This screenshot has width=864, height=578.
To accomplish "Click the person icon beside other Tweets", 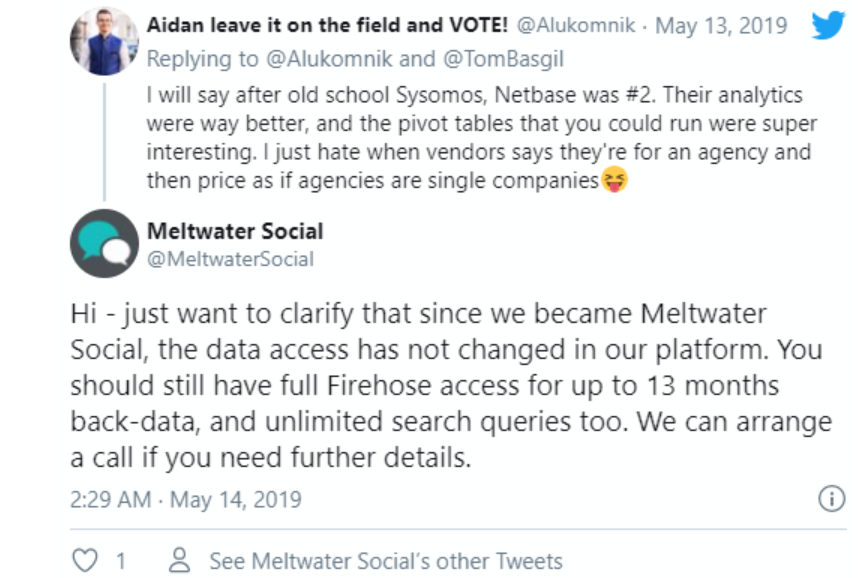I will (x=180, y=560).
